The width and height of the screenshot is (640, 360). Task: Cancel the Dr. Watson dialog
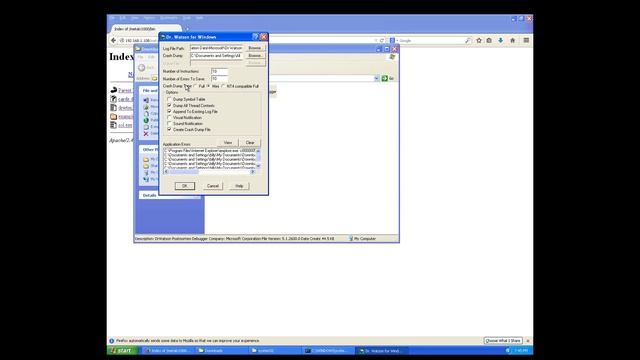point(213,186)
